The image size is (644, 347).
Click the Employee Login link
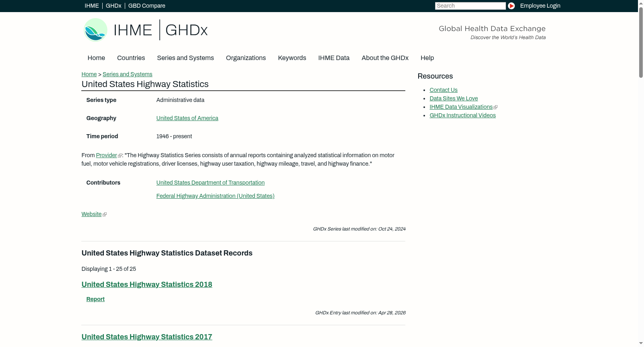(x=540, y=6)
